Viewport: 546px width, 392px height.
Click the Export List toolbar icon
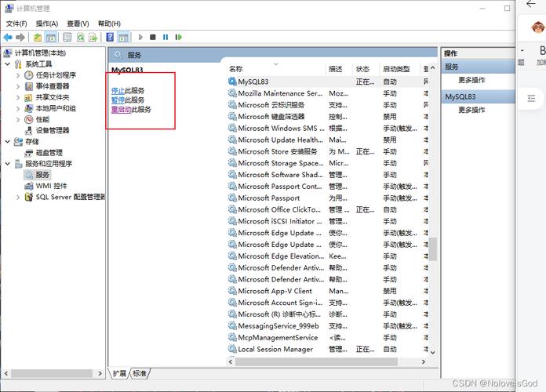click(x=93, y=37)
